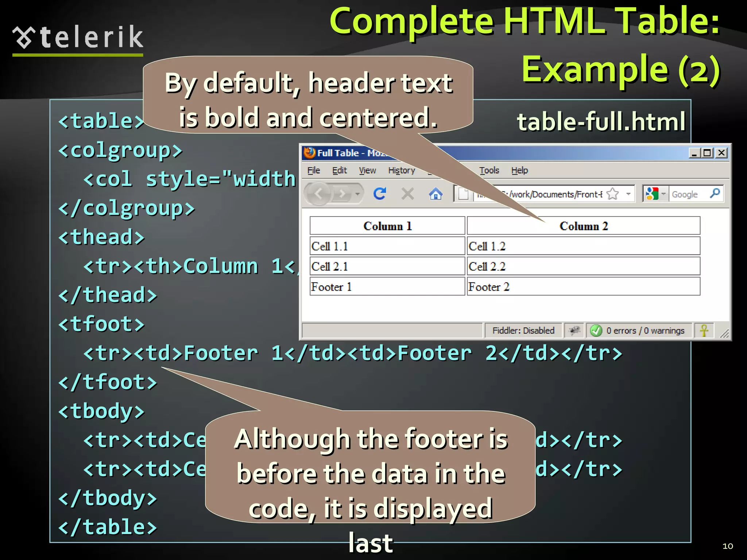Click the browser Forward arrow button
The image size is (747, 560).
(x=342, y=194)
